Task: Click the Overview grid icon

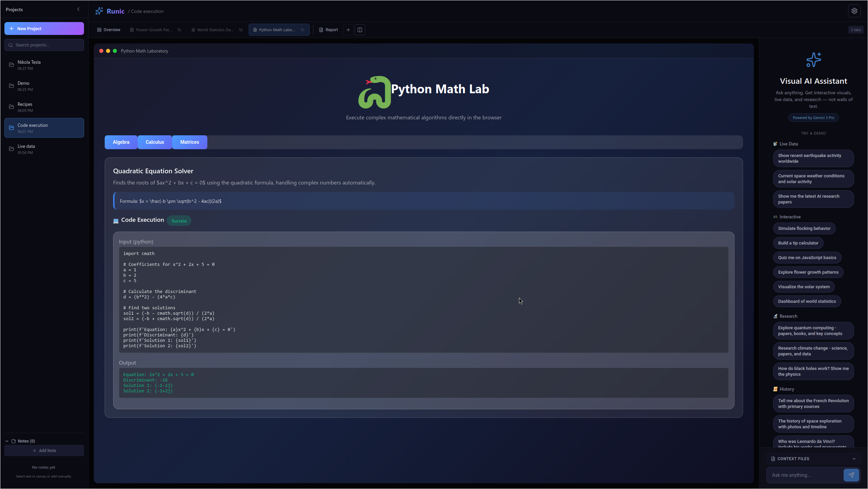Action: point(99,30)
